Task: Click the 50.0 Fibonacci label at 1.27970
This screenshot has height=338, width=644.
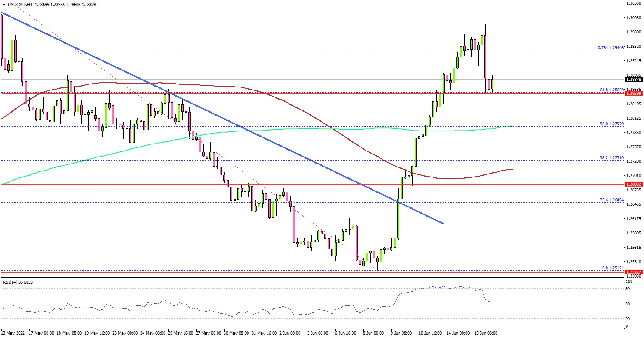Action: [612, 124]
